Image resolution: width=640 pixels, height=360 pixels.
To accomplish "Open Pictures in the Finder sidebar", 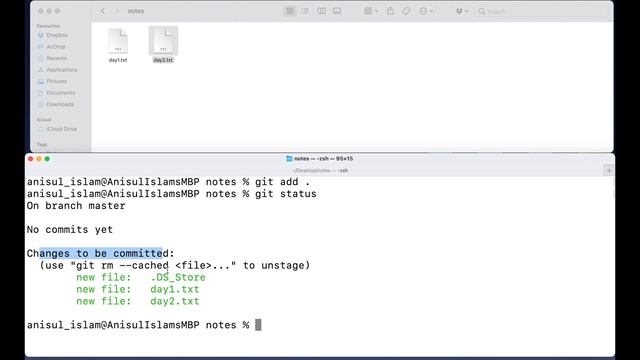I will click(56, 81).
